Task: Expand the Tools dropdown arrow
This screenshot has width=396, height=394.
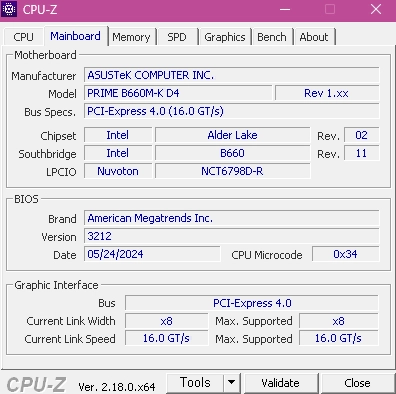Action: (231, 383)
